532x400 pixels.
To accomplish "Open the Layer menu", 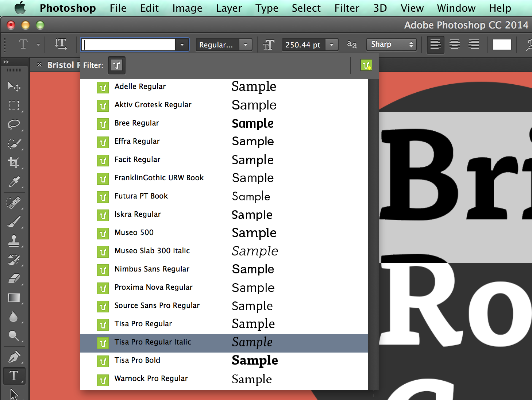I will (x=229, y=8).
